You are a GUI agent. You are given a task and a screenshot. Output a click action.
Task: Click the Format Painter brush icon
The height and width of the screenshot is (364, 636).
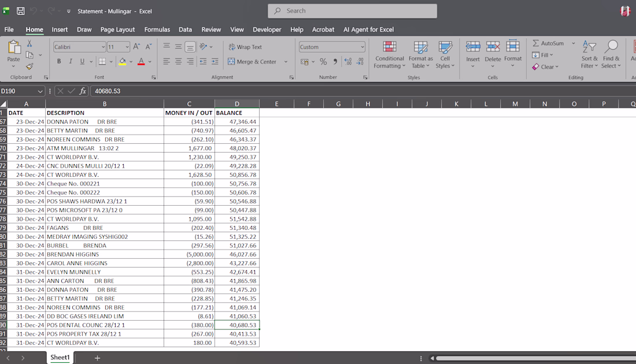29,66
